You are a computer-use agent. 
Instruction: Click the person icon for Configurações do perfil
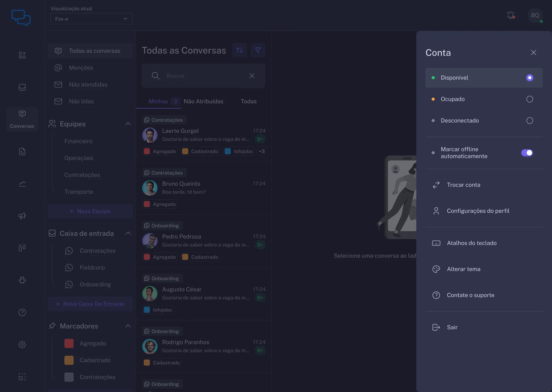tap(436, 211)
